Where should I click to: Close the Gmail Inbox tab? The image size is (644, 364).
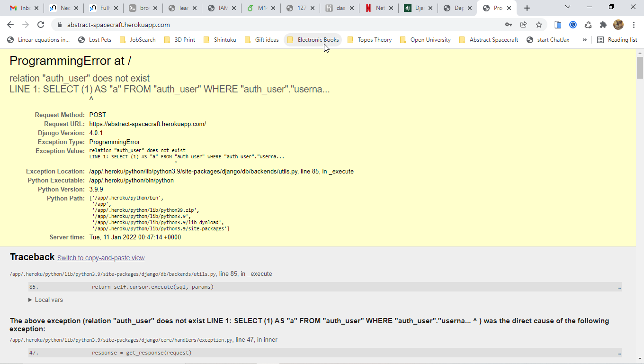pos(37,8)
